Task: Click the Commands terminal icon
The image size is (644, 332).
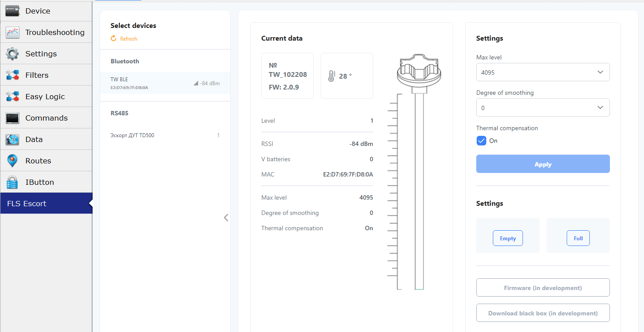Action: 12,118
